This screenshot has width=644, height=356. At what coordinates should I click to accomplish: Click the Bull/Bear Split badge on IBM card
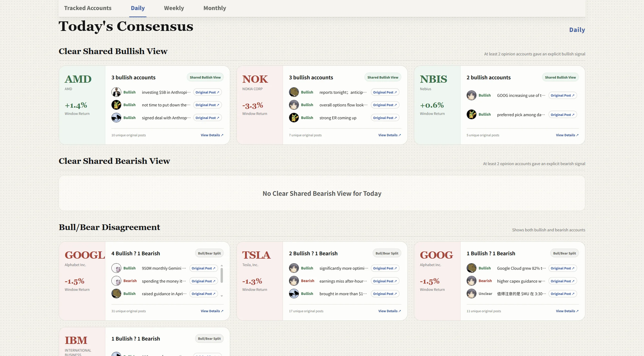(x=209, y=338)
